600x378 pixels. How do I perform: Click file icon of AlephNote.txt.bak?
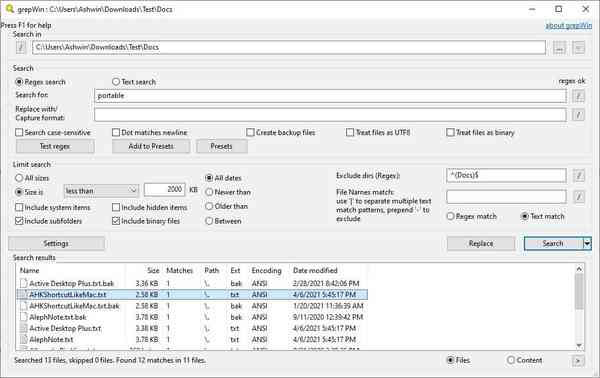(x=23, y=317)
